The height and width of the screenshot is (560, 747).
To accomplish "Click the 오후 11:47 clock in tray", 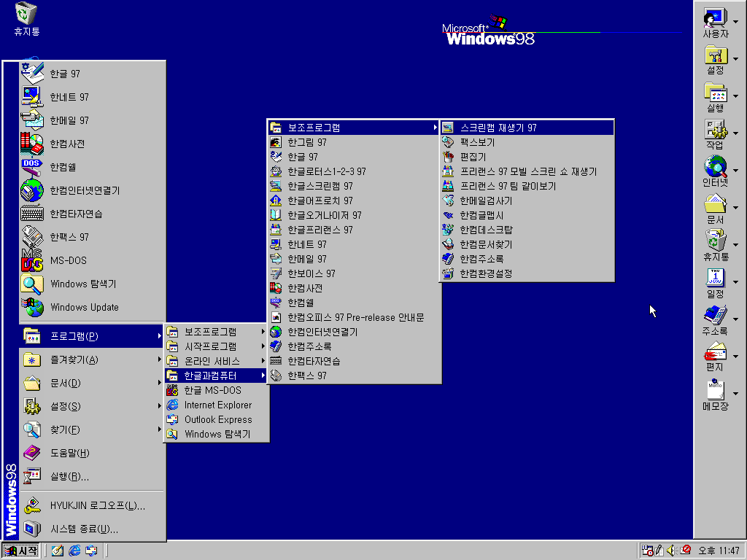I will pyautogui.click(x=719, y=551).
